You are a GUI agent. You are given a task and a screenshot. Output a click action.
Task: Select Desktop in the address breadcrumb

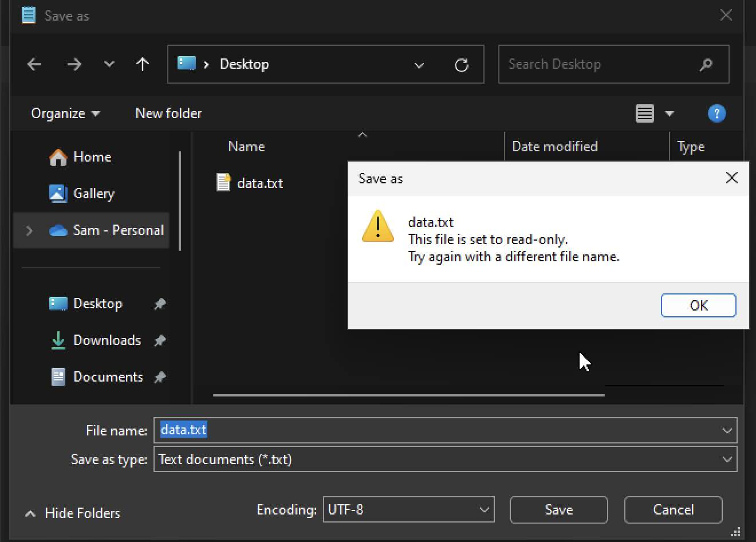(245, 64)
